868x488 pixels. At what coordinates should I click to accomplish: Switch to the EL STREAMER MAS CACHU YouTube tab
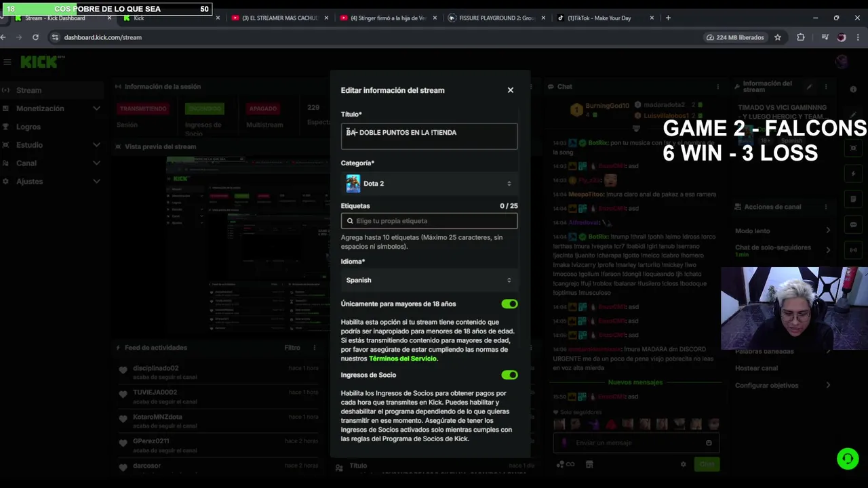(x=279, y=18)
